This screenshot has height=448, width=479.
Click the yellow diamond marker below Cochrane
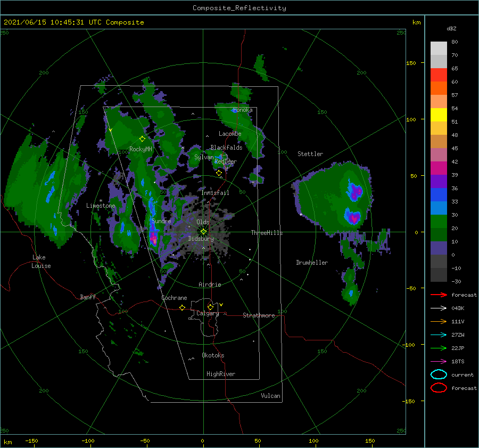click(x=182, y=307)
